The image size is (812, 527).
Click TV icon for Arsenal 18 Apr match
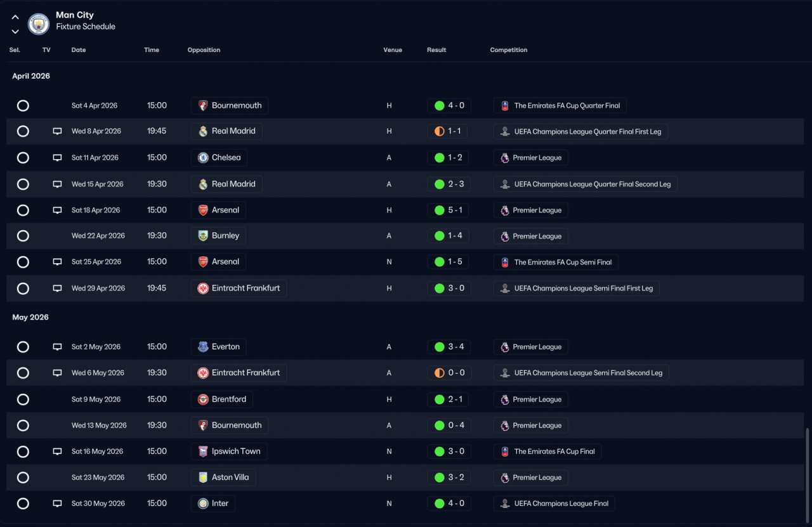pos(57,210)
